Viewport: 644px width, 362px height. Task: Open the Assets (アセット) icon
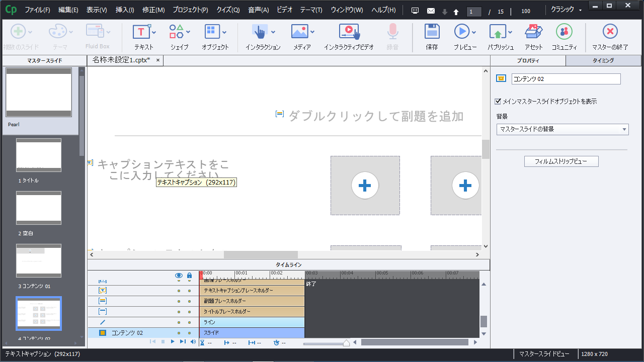(x=533, y=32)
